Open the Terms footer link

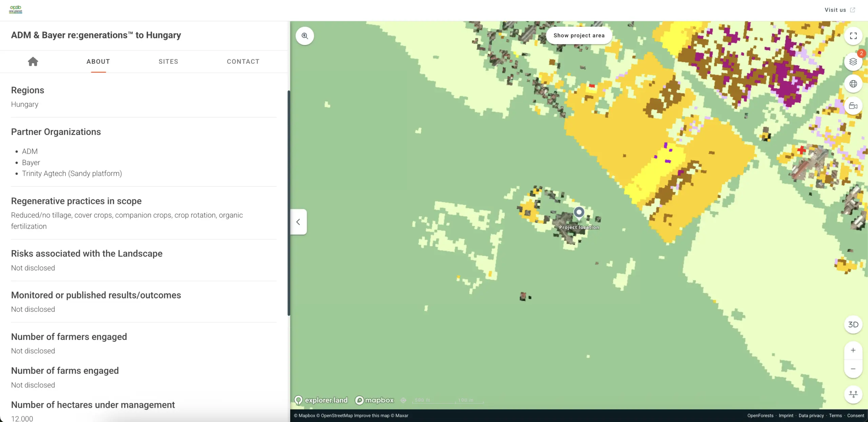tap(835, 416)
